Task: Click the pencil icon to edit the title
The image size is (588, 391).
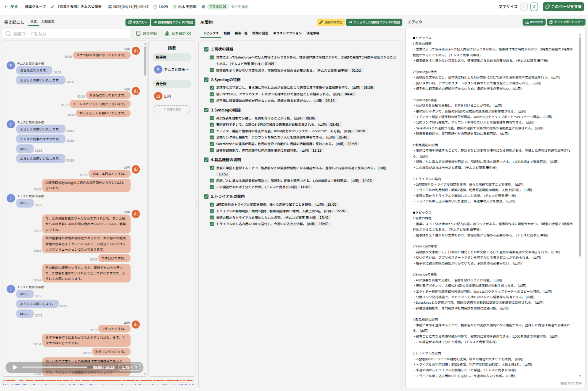Action: [52, 7]
